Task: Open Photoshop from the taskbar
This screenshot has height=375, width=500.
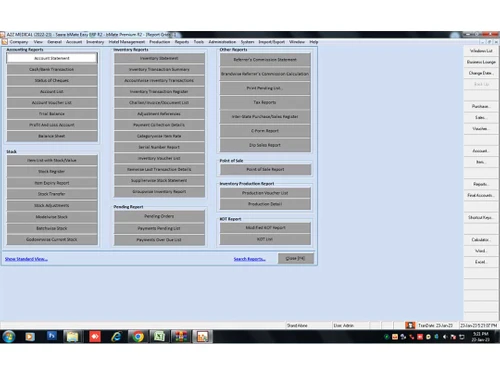Action: tap(52, 336)
